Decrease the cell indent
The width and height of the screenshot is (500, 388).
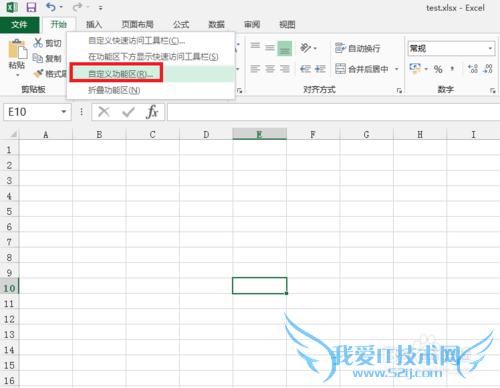pos(305,69)
